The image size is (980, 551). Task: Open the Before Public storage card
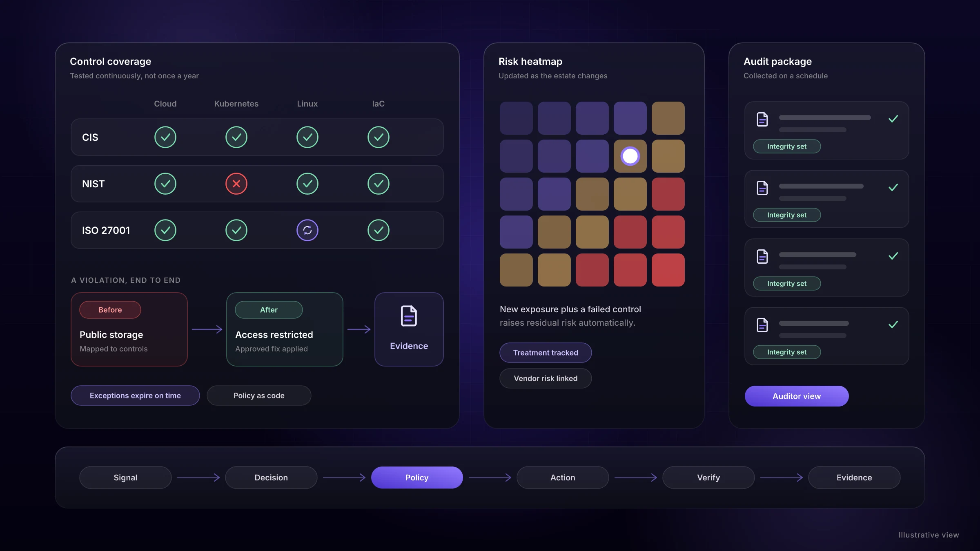(x=129, y=329)
